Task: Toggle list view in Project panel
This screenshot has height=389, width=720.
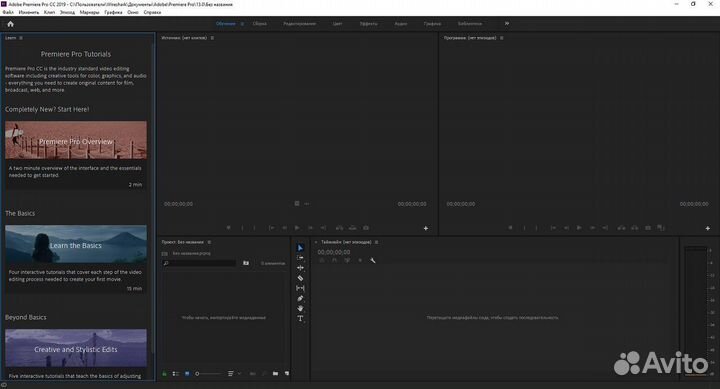Action: click(176, 374)
